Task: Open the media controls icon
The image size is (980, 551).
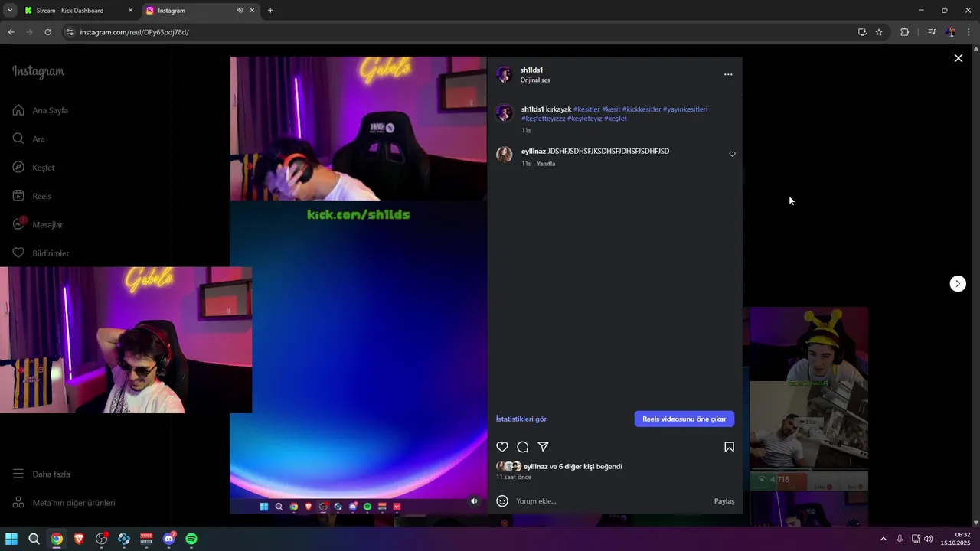Action: point(932,32)
